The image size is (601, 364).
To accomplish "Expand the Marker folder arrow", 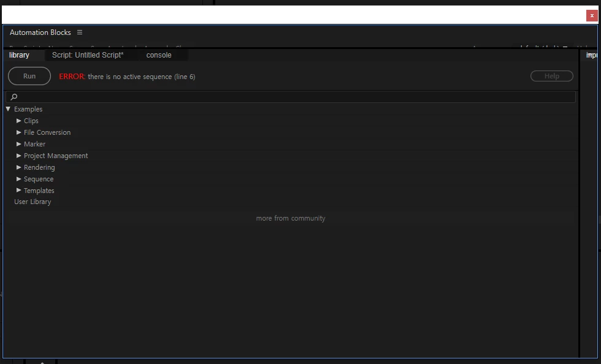I will (x=18, y=144).
